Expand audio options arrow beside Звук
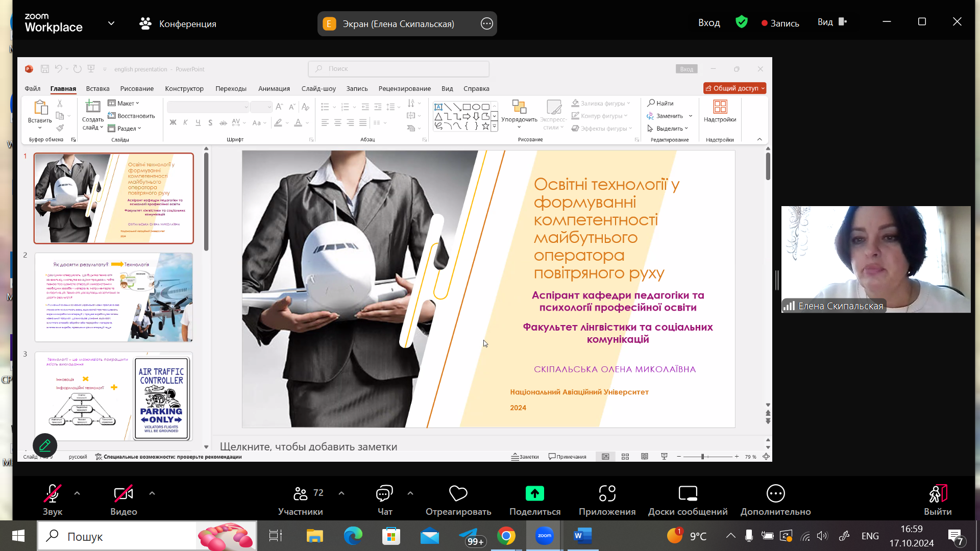This screenshot has width=980, height=551. [77, 493]
